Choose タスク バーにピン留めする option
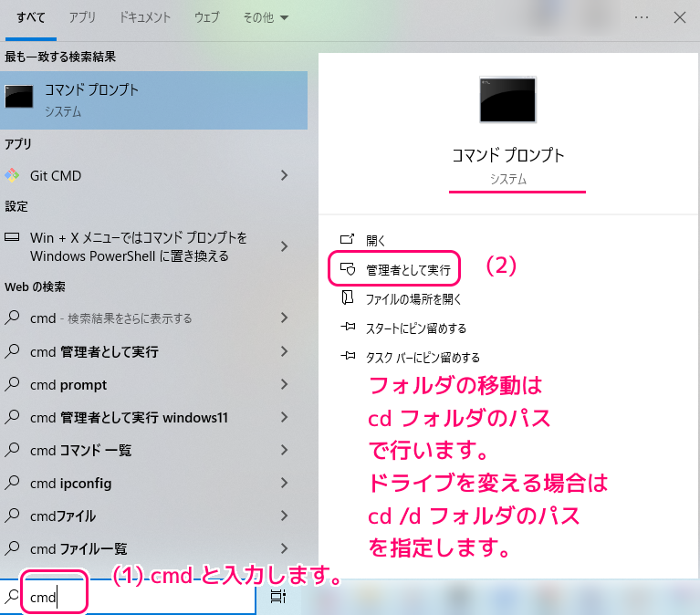The height and width of the screenshot is (615, 700). click(422, 357)
